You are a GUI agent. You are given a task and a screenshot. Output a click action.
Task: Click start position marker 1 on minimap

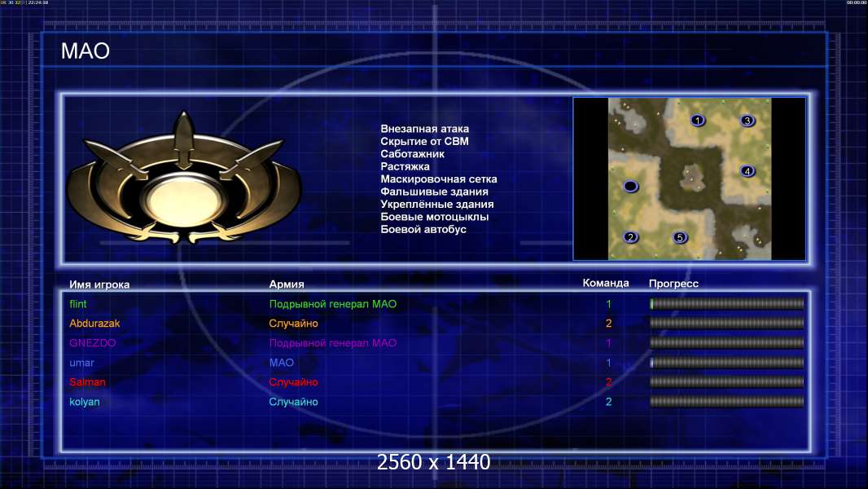coord(698,120)
